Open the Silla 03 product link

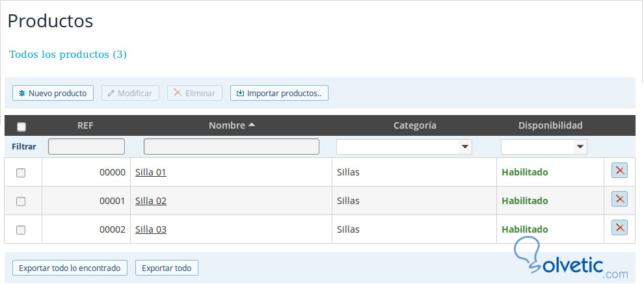coord(151,229)
